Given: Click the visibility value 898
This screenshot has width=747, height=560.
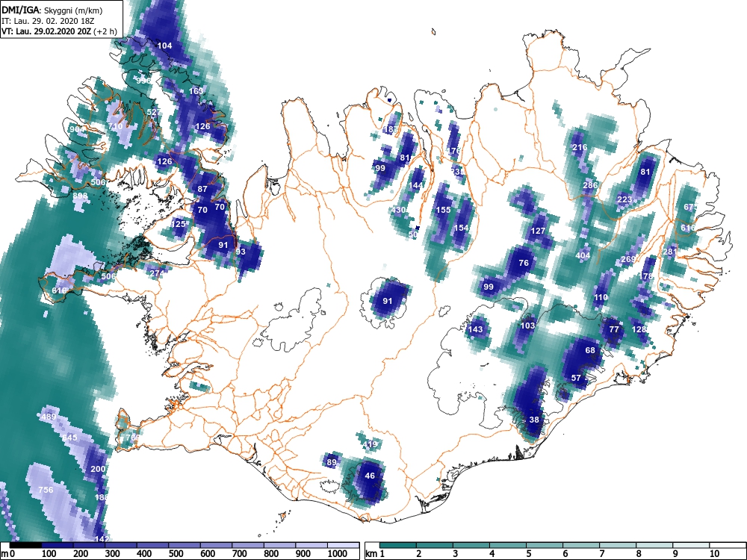Looking at the screenshot, I should pyautogui.click(x=81, y=196).
